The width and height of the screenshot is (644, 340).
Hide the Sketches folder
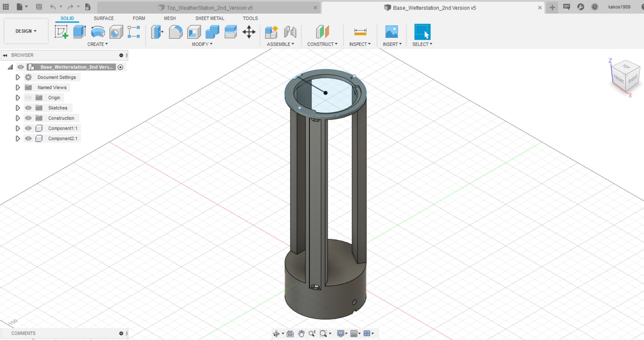click(x=28, y=108)
